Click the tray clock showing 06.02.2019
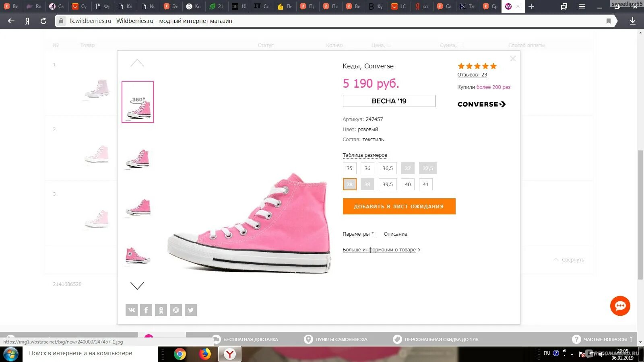This screenshot has height=362, width=644. coord(622,354)
